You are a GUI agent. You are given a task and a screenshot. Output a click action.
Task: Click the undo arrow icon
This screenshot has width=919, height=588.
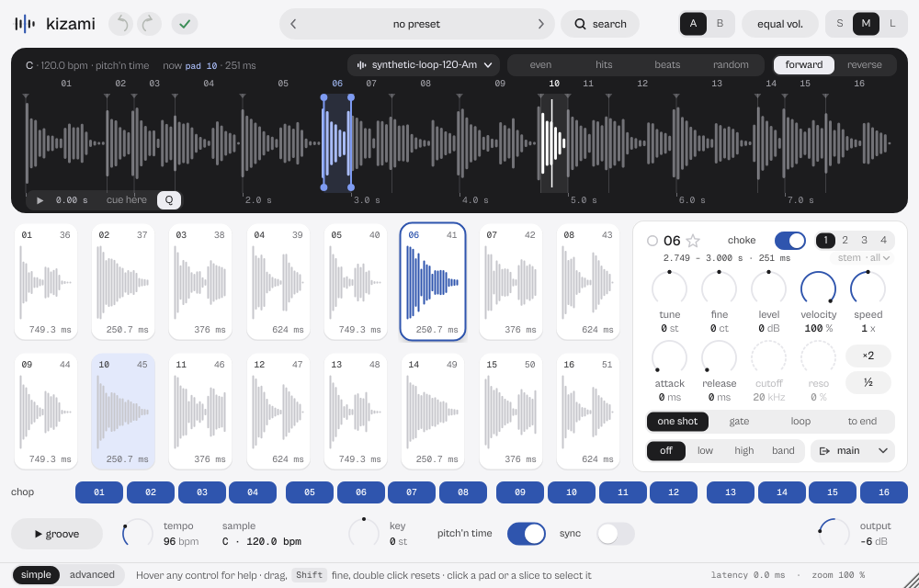tap(121, 24)
